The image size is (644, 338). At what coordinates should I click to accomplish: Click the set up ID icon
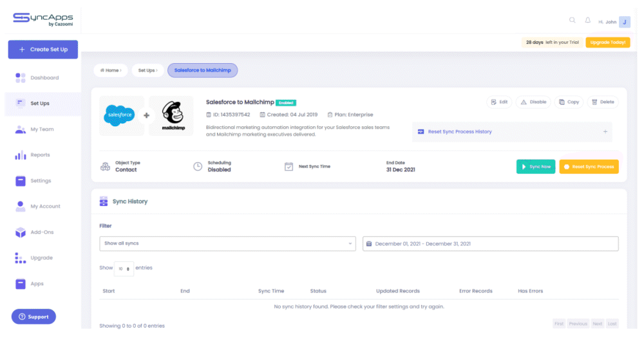click(x=208, y=115)
